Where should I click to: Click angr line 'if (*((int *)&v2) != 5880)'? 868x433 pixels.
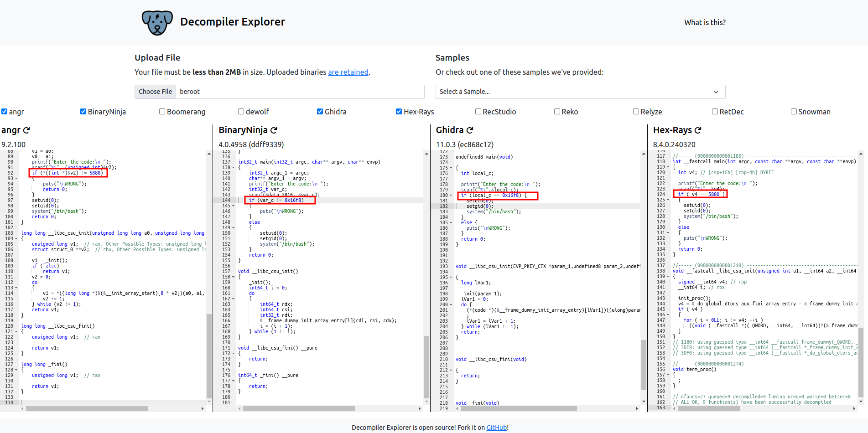pyautogui.click(x=68, y=173)
